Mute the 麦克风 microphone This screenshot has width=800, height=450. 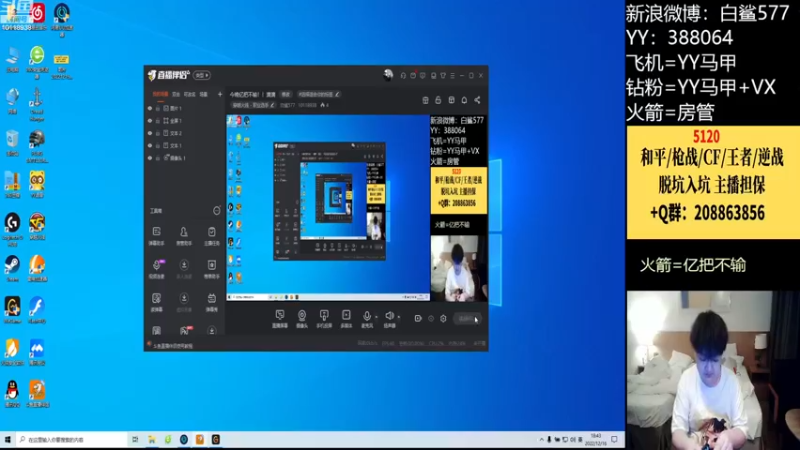[x=366, y=319]
